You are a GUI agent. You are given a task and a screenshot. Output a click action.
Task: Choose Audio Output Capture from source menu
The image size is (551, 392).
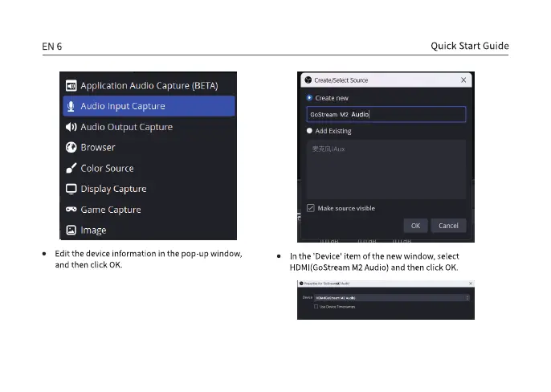pyautogui.click(x=126, y=127)
